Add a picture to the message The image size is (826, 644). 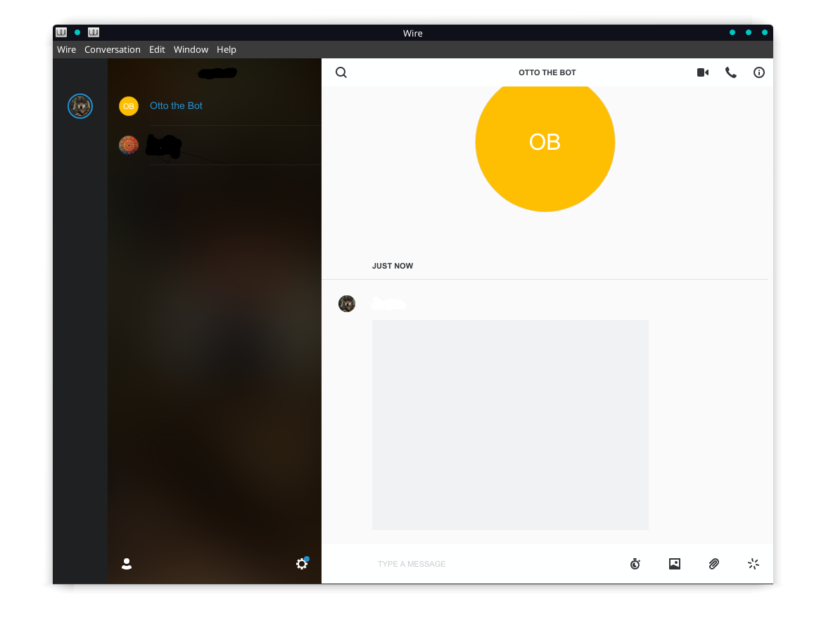pyautogui.click(x=674, y=564)
